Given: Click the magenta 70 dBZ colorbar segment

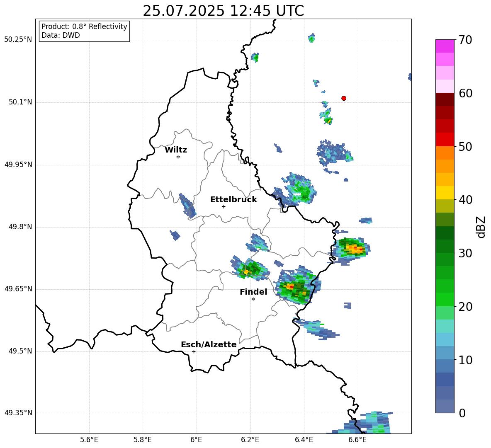Looking at the screenshot, I should (x=445, y=46).
